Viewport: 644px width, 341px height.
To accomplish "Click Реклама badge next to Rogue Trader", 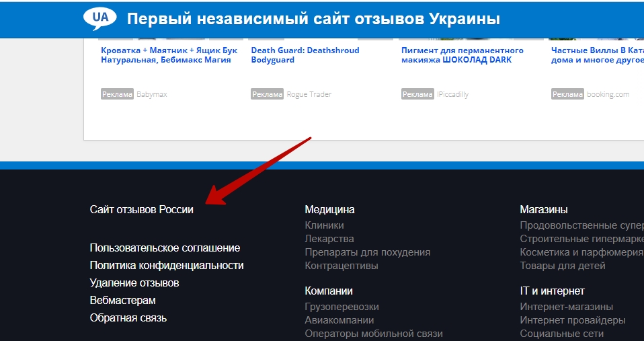I will (x=268, y=94).
